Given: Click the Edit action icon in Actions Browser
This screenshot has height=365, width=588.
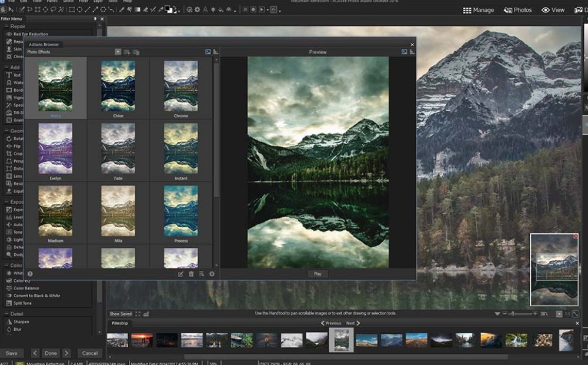Looking at the screenshot, I should click(x=181, y=274).
